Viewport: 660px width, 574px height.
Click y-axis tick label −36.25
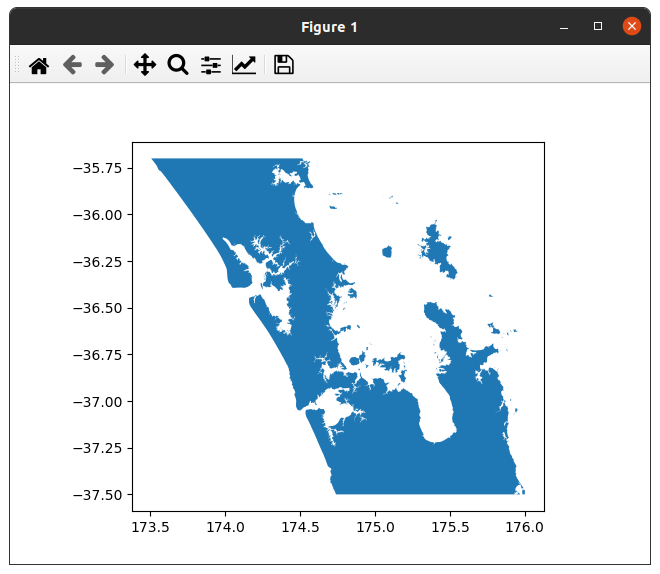tap(97, 262)
